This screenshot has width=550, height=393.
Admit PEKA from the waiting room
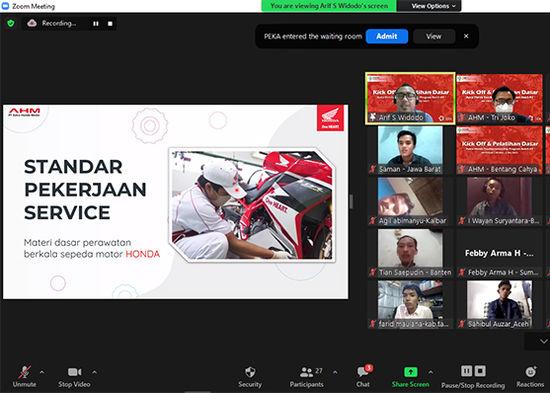tap(387, 36)
